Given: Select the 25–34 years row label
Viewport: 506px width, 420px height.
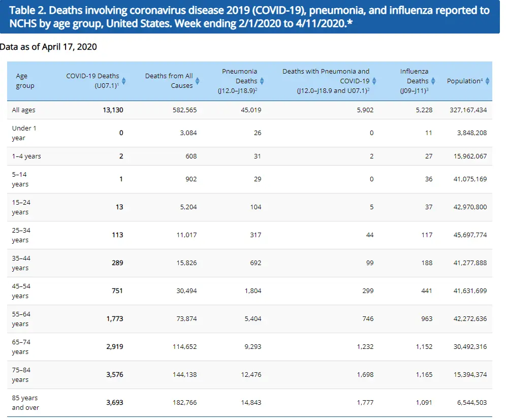Looking at the screenshot, I should (22, 235).
